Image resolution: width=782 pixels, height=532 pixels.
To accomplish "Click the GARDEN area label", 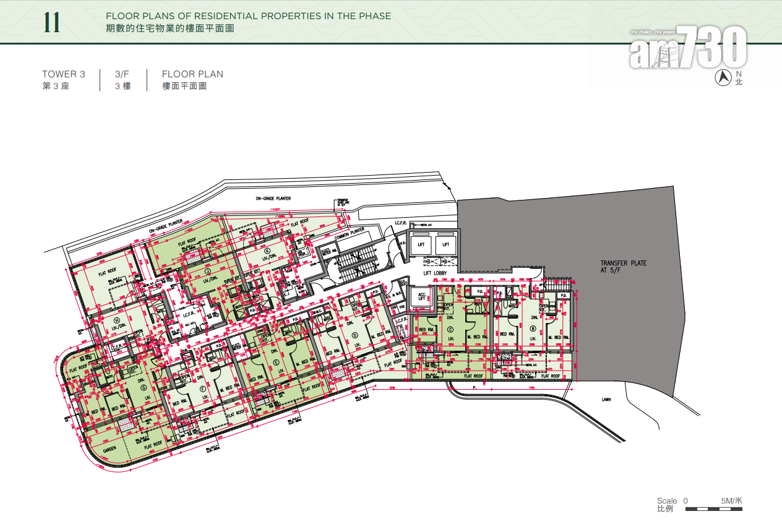I will point(110,450).
